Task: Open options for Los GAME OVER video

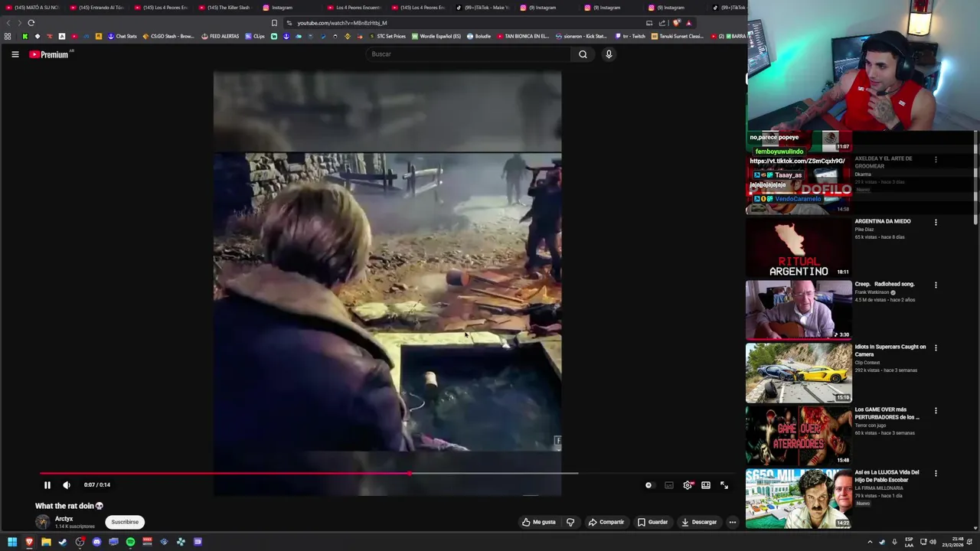Action: coord(936,410)
